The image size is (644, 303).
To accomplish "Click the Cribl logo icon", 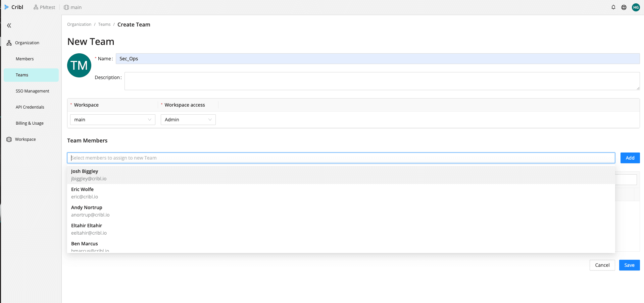I will pyautogui.click(x=6, y=7).
